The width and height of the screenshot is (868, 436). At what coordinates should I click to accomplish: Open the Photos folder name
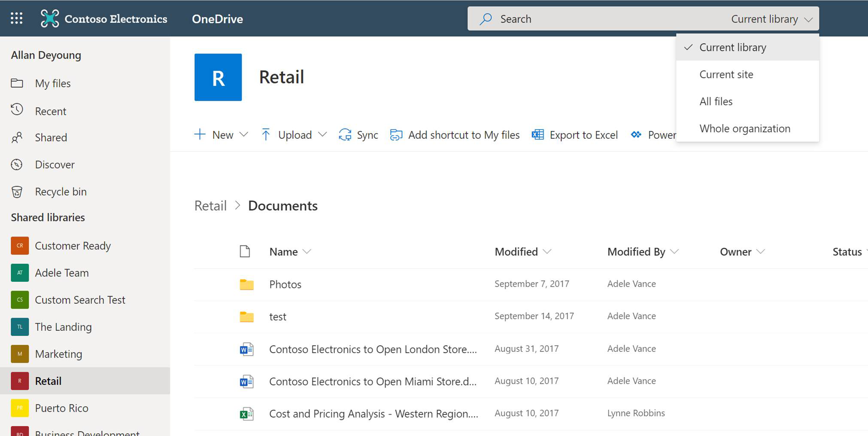(285, 284)
